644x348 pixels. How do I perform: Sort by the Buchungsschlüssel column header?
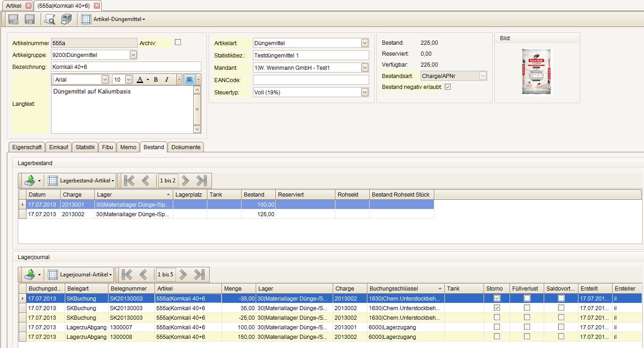pos(406,288)
